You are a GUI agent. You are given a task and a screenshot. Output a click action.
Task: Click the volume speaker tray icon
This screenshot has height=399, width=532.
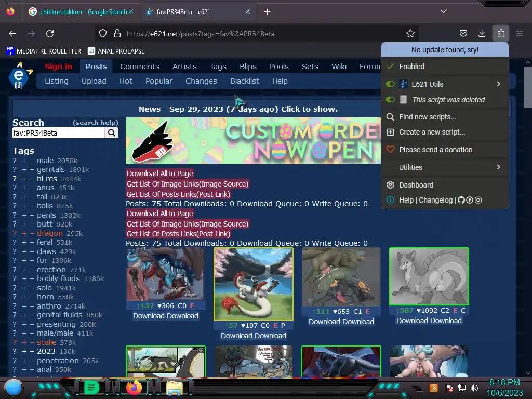pyautogui.click(x=474, y=388)
